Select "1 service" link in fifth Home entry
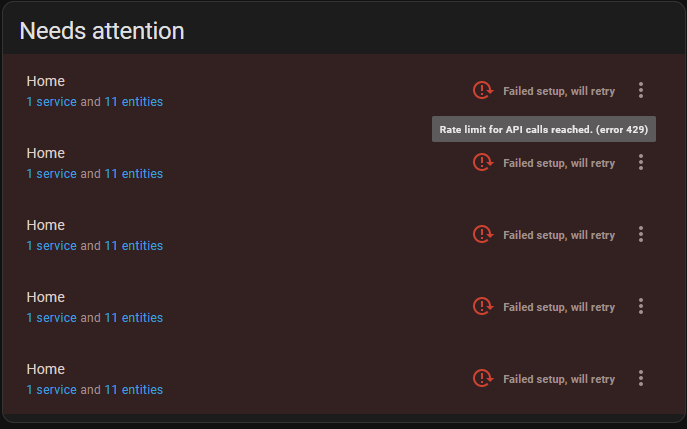Screen dimensions: 687x429 (x=51, y=390)
